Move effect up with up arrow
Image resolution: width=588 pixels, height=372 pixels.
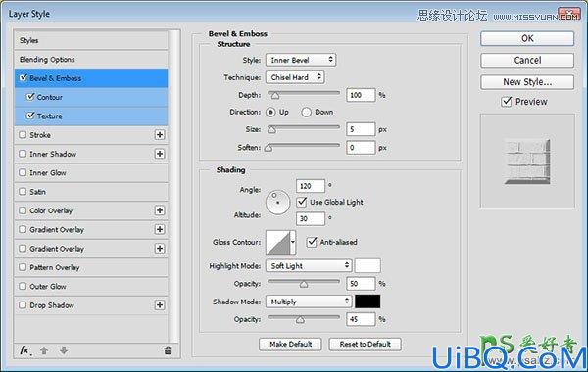tap(44, 350)
